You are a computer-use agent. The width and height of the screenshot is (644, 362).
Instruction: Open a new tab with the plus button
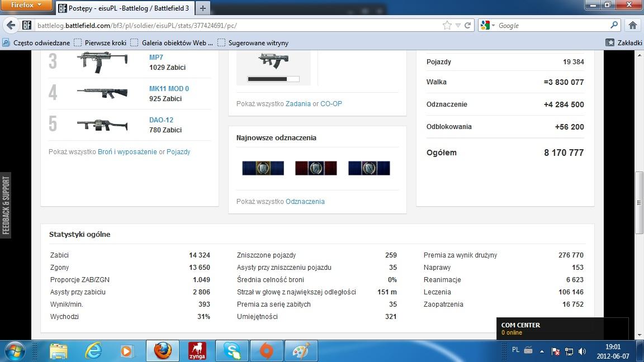click(x=202, y=8)
